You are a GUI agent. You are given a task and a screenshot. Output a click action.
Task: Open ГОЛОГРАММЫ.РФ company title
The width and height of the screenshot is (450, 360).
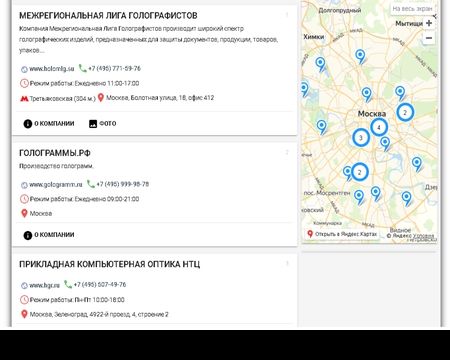pyautogui.click(x=55, y=153)
